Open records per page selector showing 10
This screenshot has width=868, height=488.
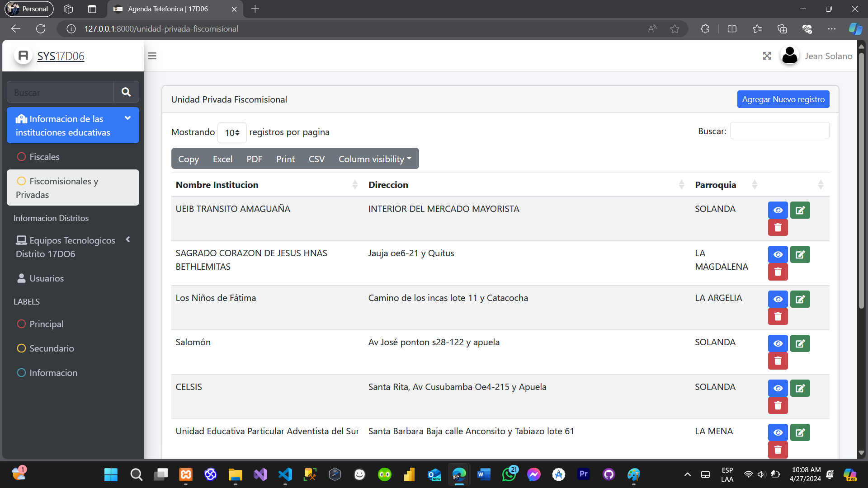[231, 132]
